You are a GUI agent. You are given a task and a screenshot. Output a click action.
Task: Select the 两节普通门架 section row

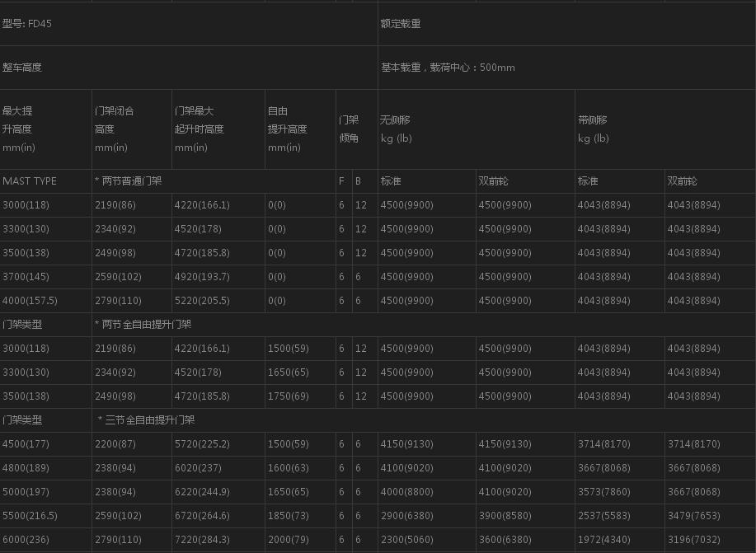pyautogui.click(x=128, y=181)
